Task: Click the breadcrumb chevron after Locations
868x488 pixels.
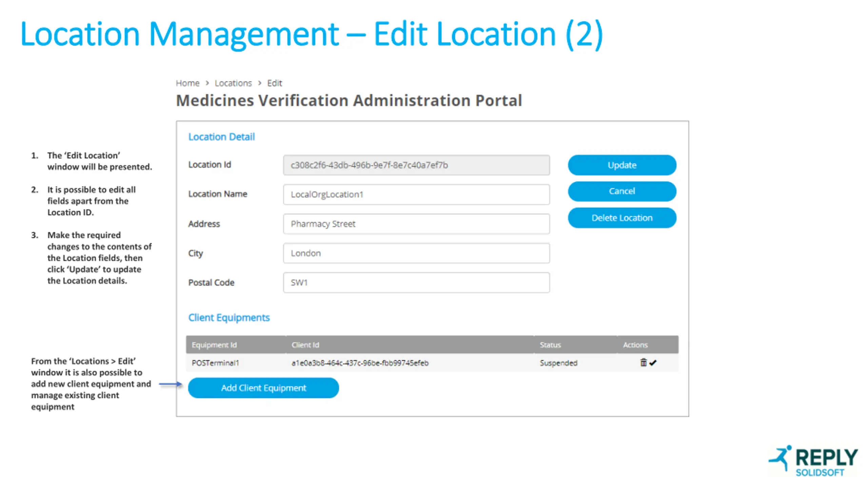Action: click(x=260, y=83)
